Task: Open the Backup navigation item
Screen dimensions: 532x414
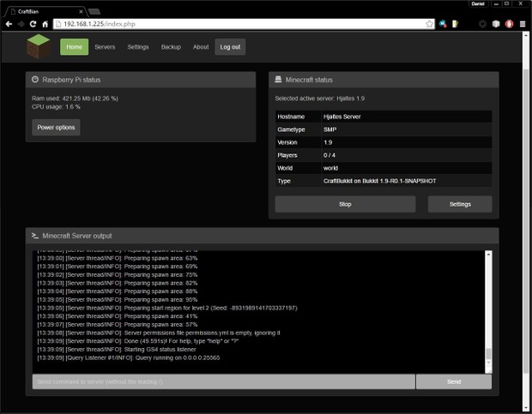Action: pyautogui.click(x=171, y=47)
